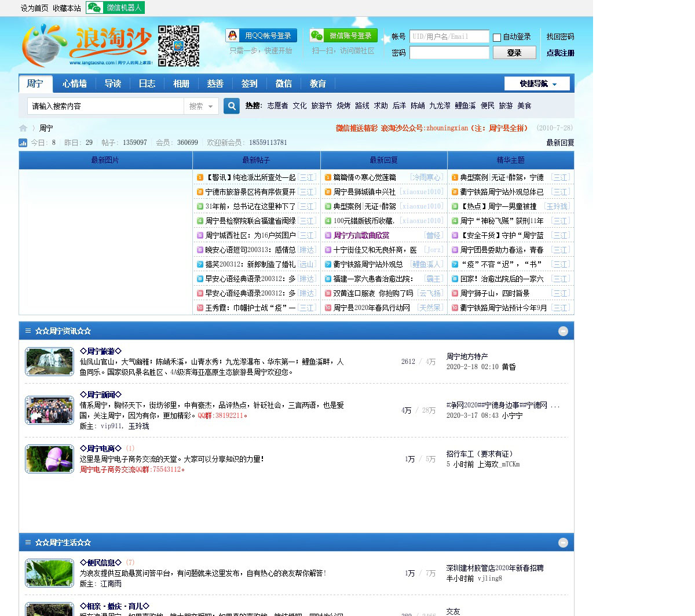Click the 周宁旅游 waterfall thumbnail
The height and width of the screenshot is (616, 695).
pos(49,362)
